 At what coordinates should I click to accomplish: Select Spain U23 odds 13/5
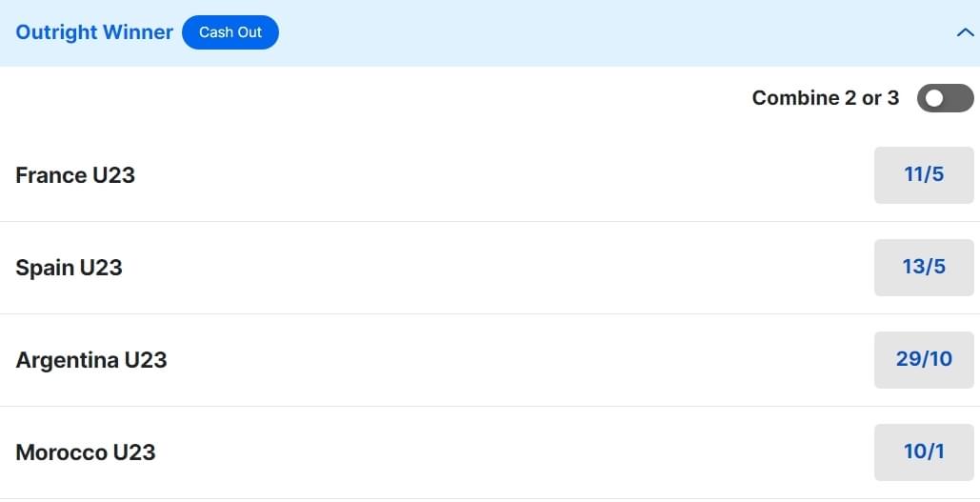924,268
